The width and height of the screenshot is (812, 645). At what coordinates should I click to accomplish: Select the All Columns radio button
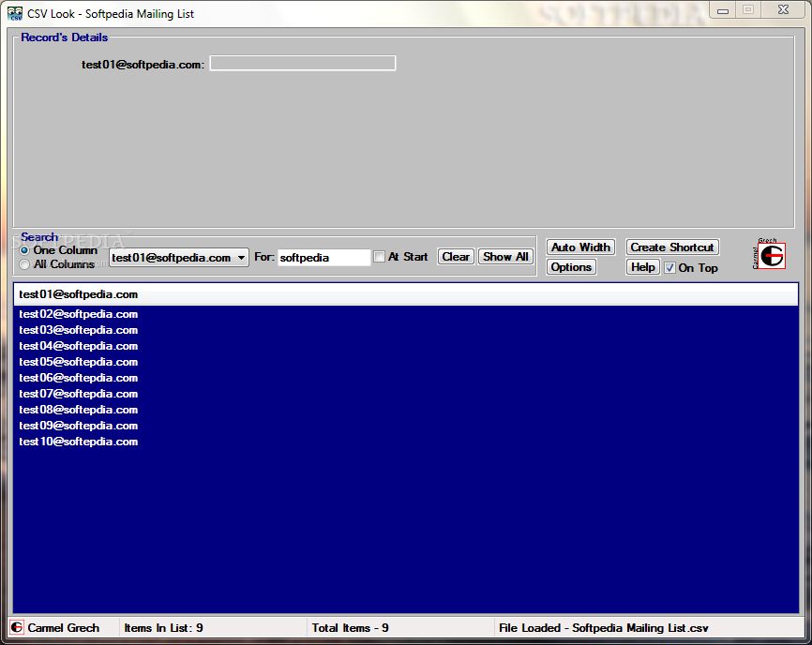24,264
